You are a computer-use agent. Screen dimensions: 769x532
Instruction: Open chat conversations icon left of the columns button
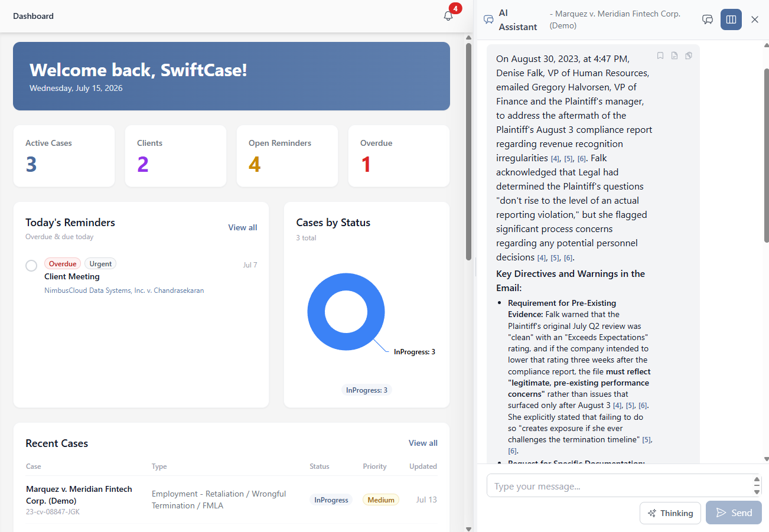coord(708,19)
